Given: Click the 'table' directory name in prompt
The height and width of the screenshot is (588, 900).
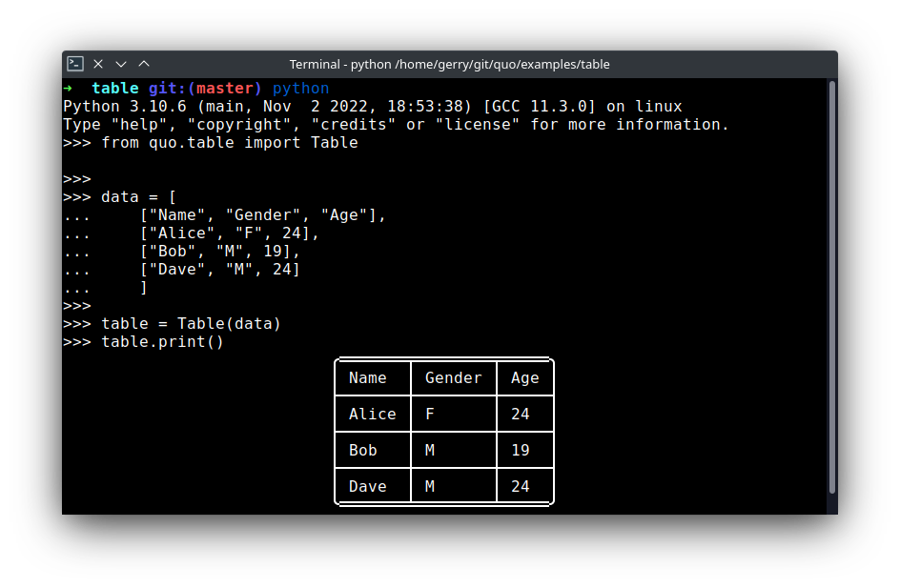Looking at the screenshot, I should (114, 89).
